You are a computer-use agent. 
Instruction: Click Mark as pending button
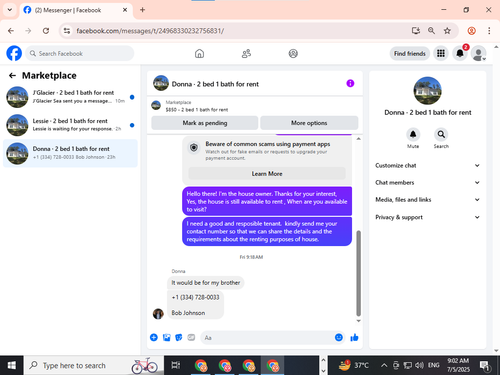pos(205,123)
